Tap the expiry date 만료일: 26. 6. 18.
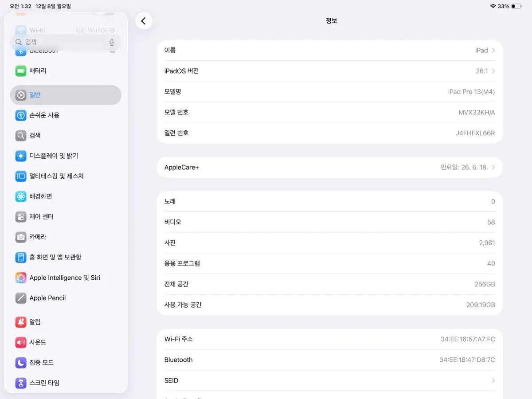The height and width of the screenshot is (399, 532). tap(464, 168)
